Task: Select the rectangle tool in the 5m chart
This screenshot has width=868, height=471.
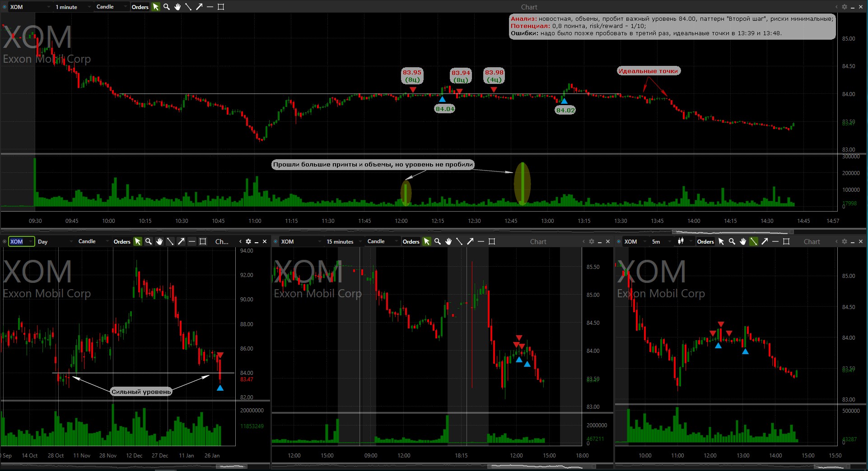Action: 786,241
